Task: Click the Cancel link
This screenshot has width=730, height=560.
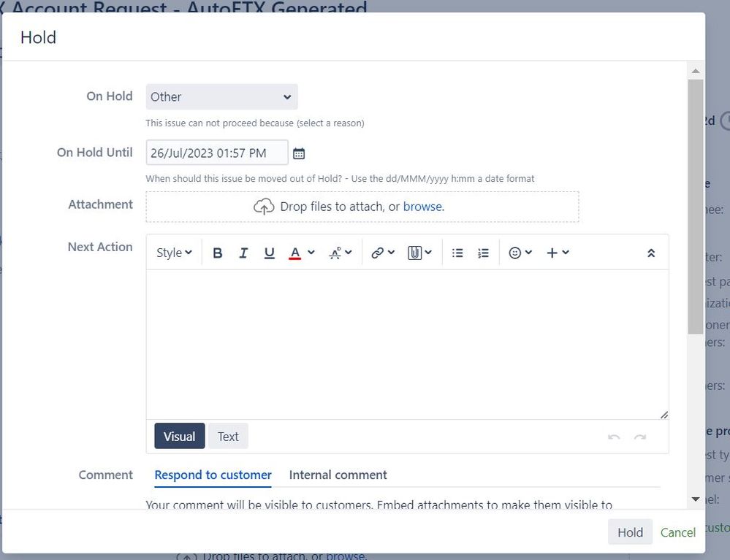Action: click(678, 532)
